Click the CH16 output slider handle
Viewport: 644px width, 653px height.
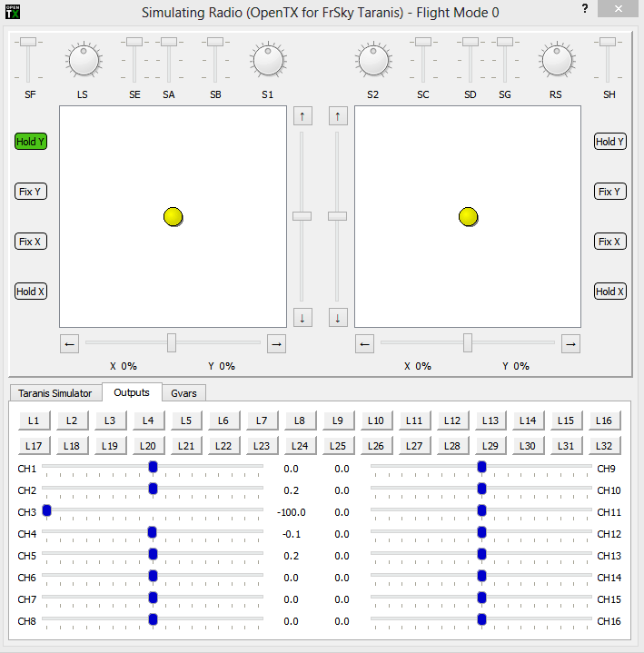(482, 619)
